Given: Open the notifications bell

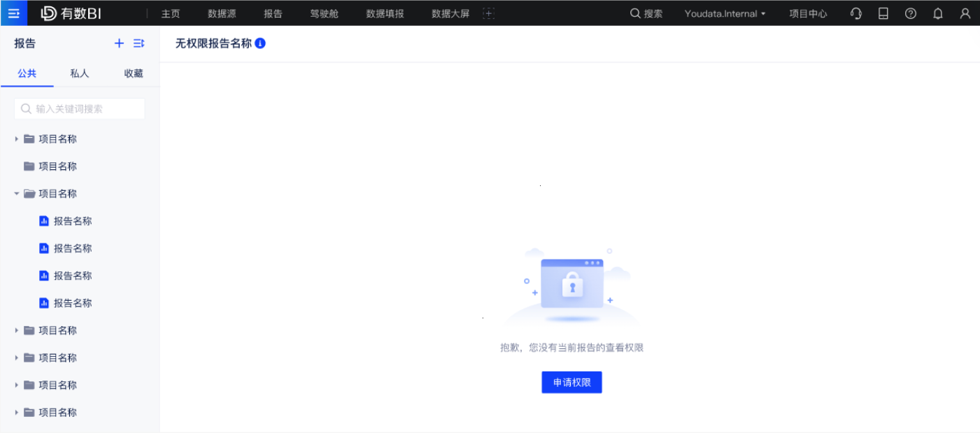Looking at the screenshot, I should point(938,13).
